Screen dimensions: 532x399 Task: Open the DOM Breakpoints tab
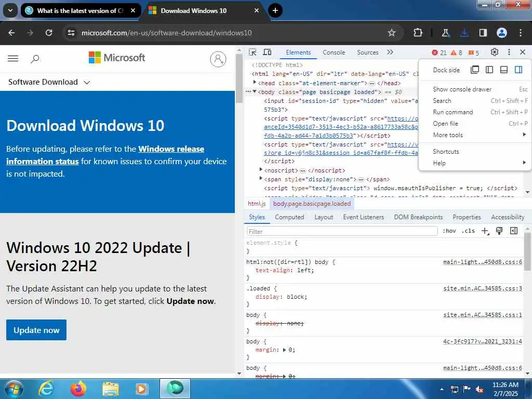418,217
